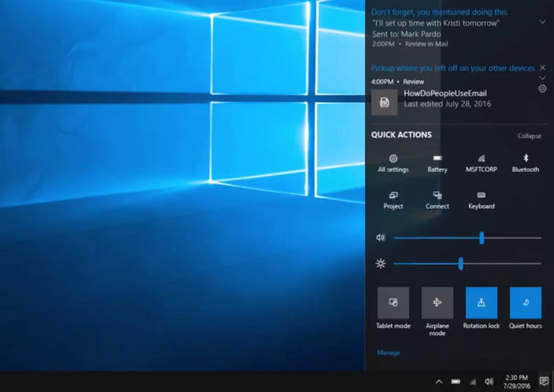Click the "I'll set up time with Kristi tomorrow" text
554x392 pixels.
pyautogui.click(x=436, y=23)
